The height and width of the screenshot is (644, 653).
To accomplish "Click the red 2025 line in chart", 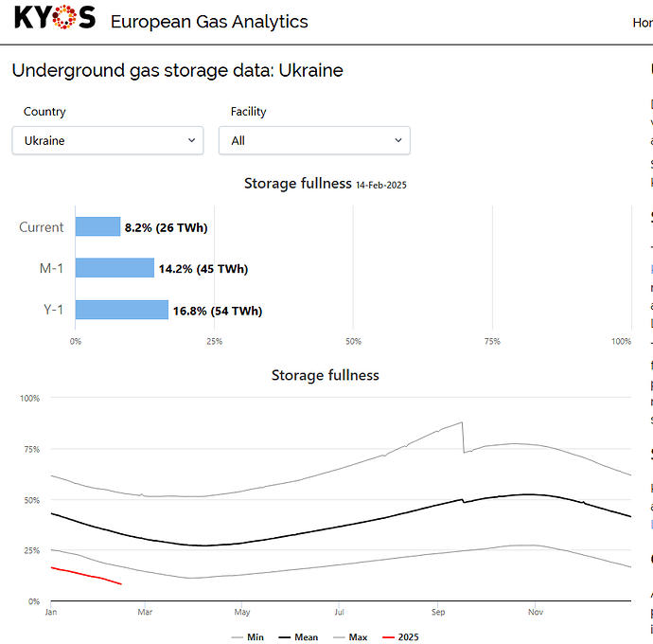I will click(86, 575).
